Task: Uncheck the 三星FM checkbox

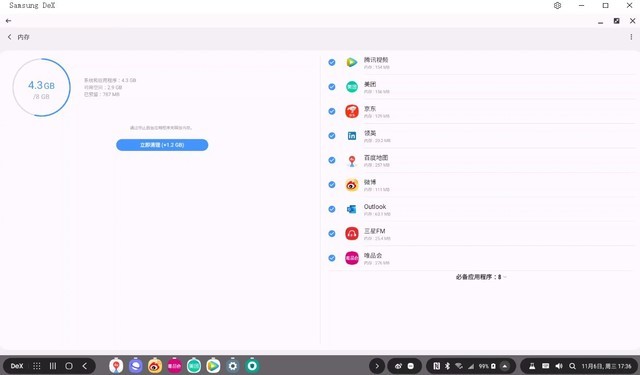Action: [x=332, y=233]
